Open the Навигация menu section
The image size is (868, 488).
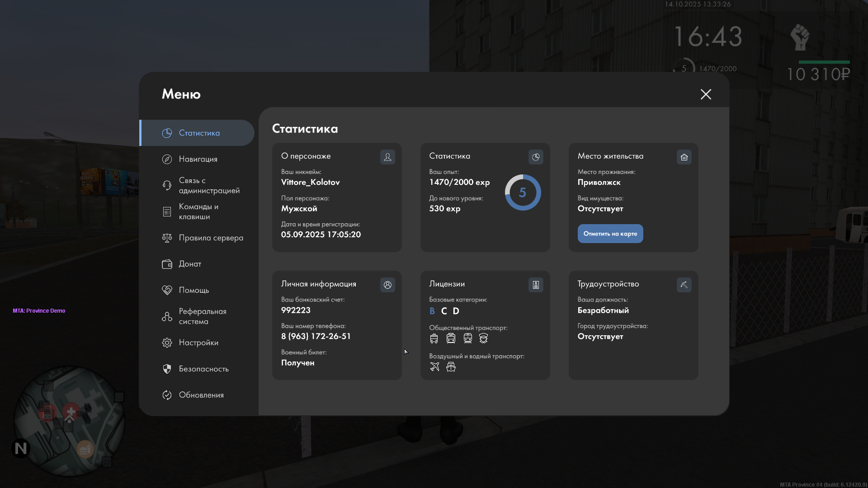[x=198, y=159]
